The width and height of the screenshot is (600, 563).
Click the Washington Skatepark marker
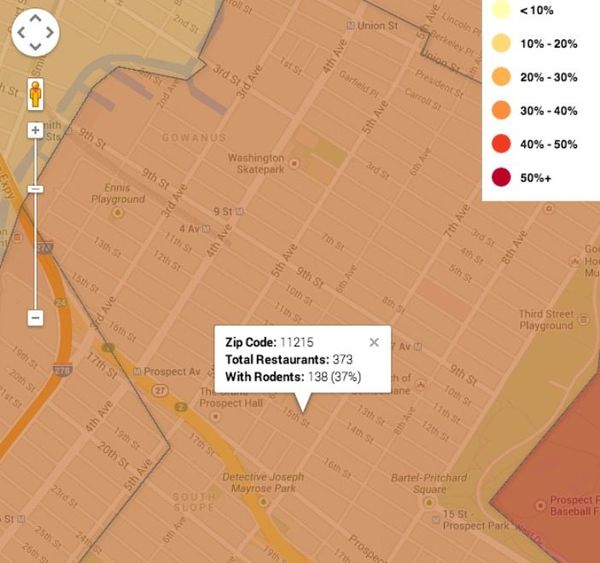(294, 163)
